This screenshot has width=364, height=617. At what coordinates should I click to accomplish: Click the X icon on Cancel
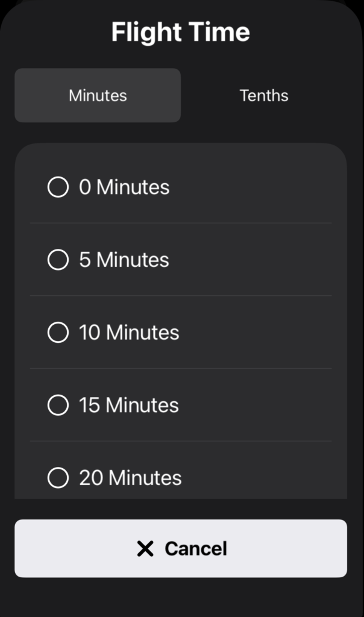click(145, 548)
